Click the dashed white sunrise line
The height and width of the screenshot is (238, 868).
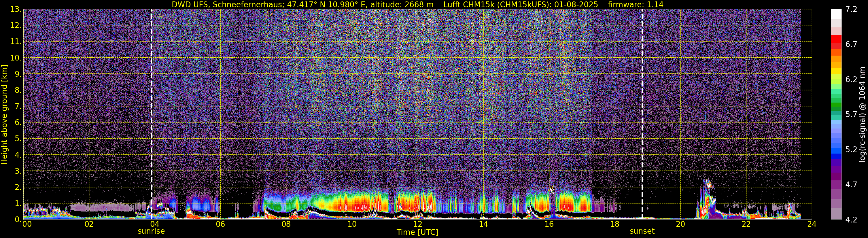(x=152, y=114)
